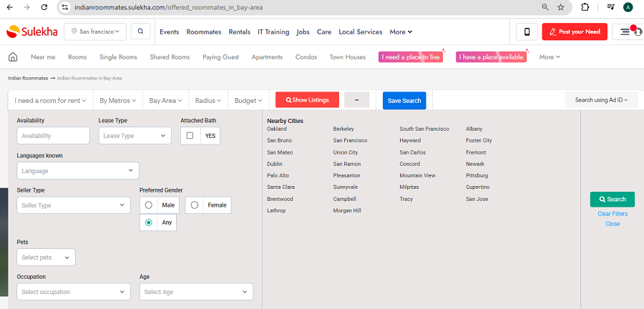Open the Lease Type dropdown
Image resolution: width=644 pixels, height=309 pixels.
(135, 135)
